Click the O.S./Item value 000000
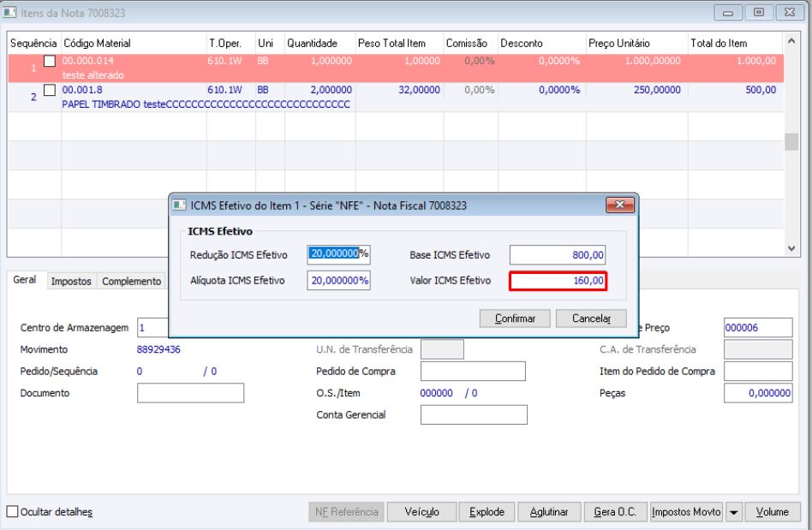 click(x=437, y=393)
